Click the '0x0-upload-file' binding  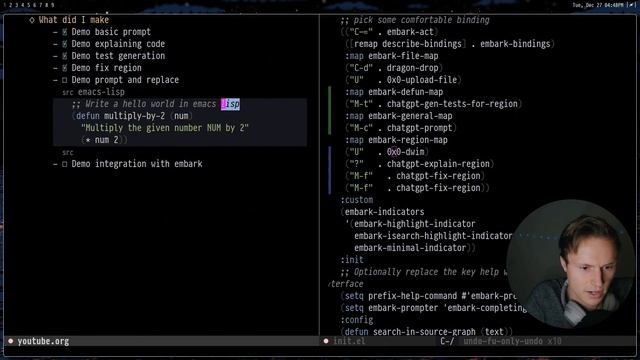click(422, 80)
